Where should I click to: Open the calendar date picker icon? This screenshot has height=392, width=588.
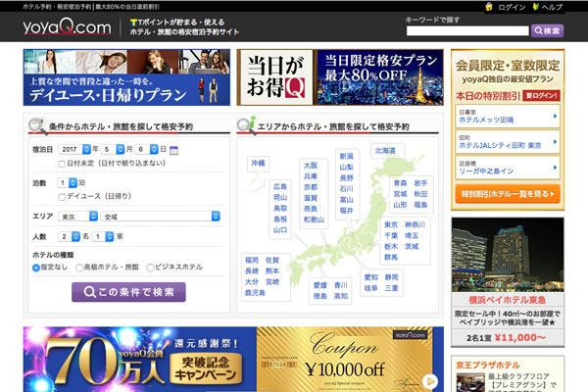tap(173, 150)
